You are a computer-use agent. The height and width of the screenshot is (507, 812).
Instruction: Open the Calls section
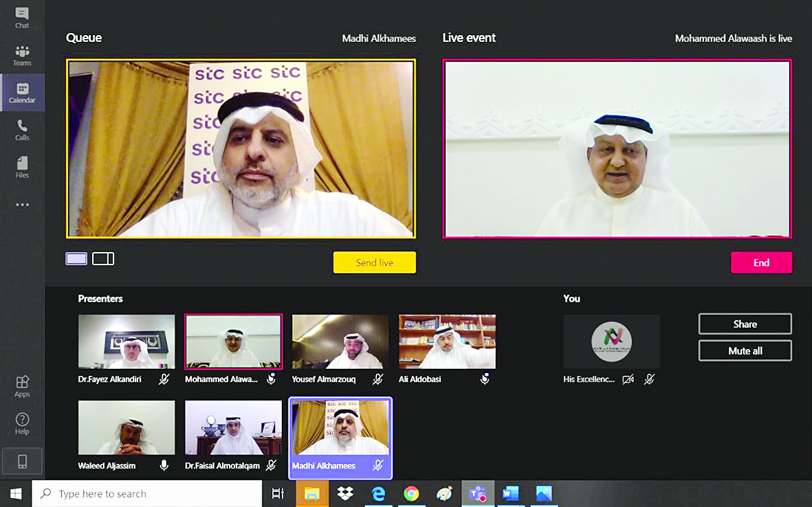(22, 130)
